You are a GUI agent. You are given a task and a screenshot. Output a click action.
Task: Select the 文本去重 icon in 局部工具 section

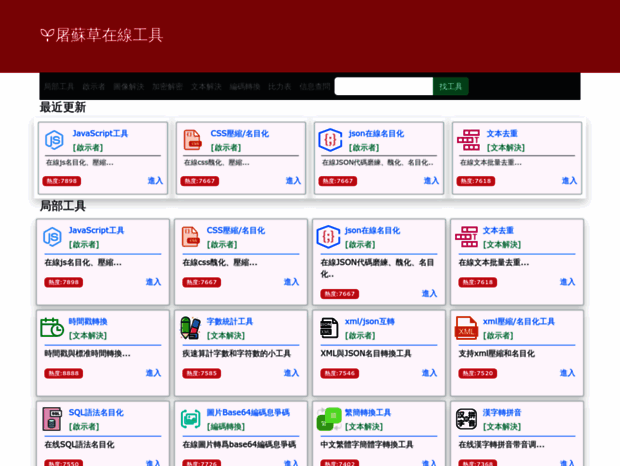466,237
